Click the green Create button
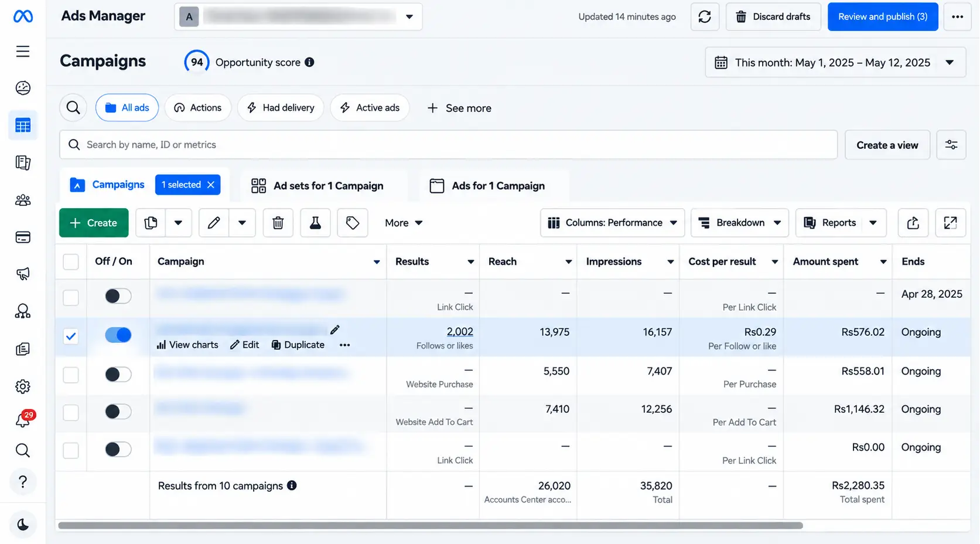The width and height of the screenshot is (980, 544). coord(94,223)
